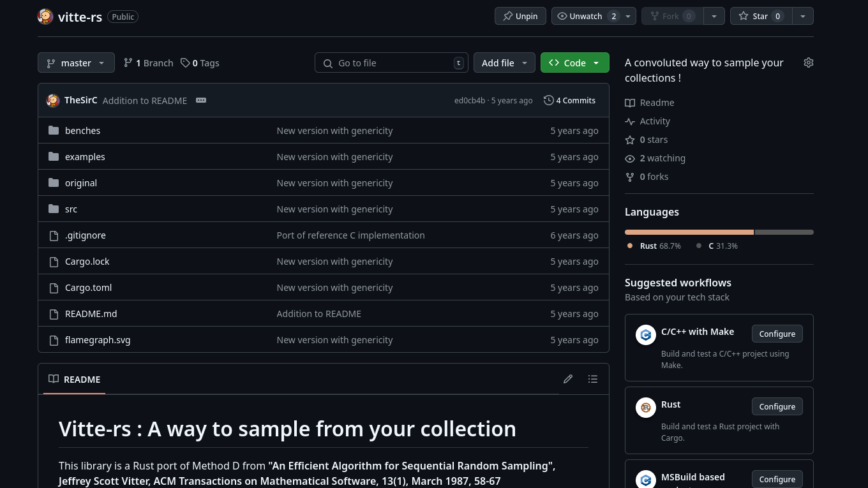Image resolution: width=868 pixels, height=488 pixels.
Task: View the 0 Tags list
Action: point(200,63)
